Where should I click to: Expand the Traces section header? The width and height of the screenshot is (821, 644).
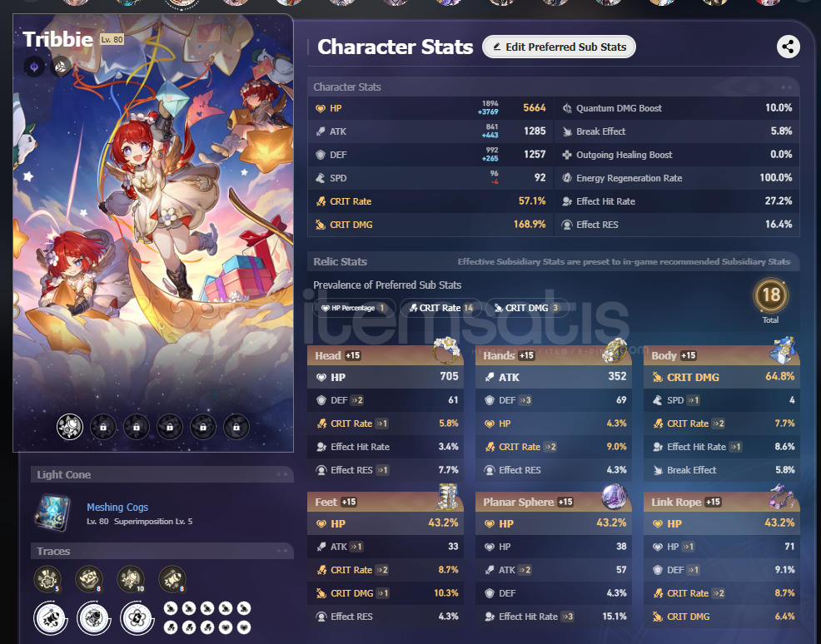pos(162,551)
